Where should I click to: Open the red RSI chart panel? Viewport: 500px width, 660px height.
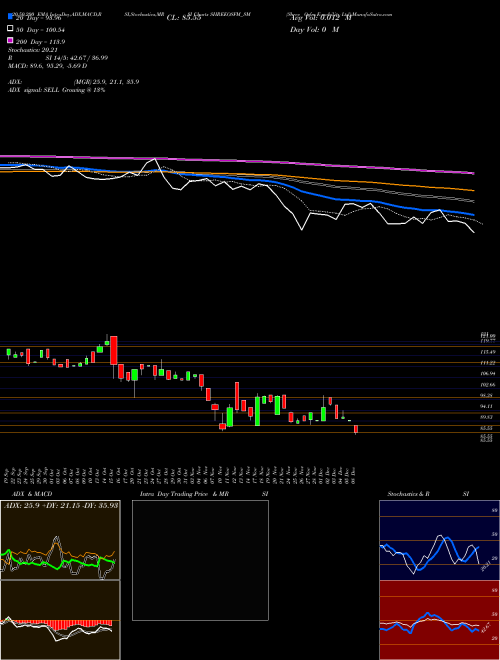[x=439, y=620]
